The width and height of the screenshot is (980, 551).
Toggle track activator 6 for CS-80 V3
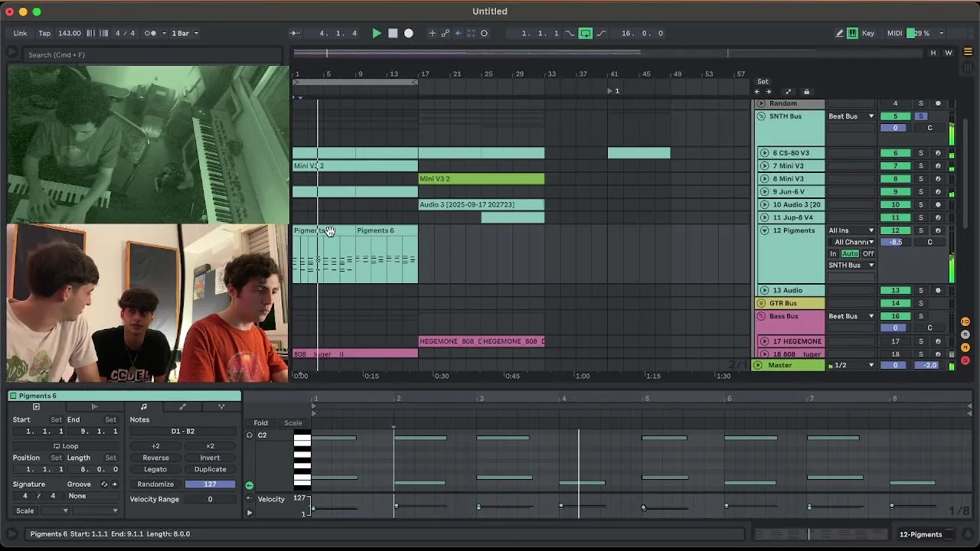pyautogui.click(x=895, y=153)
